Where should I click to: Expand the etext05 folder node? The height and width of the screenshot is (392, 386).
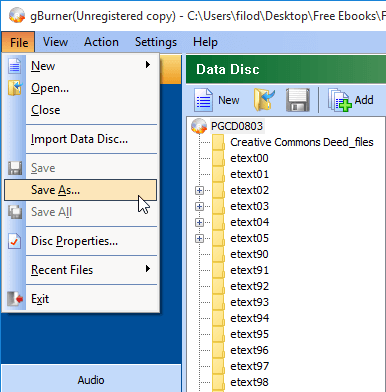pos(199,238)
